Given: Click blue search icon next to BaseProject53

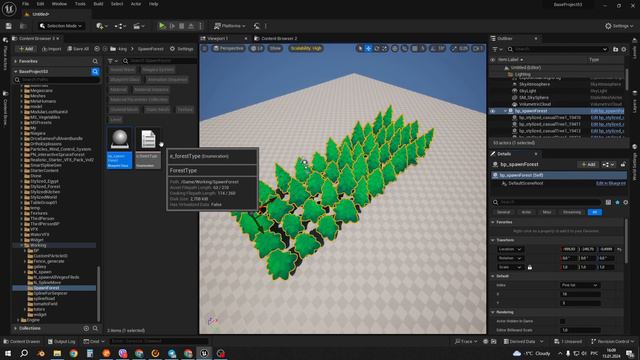Looking at the screenshot, I should pos(95,71).
